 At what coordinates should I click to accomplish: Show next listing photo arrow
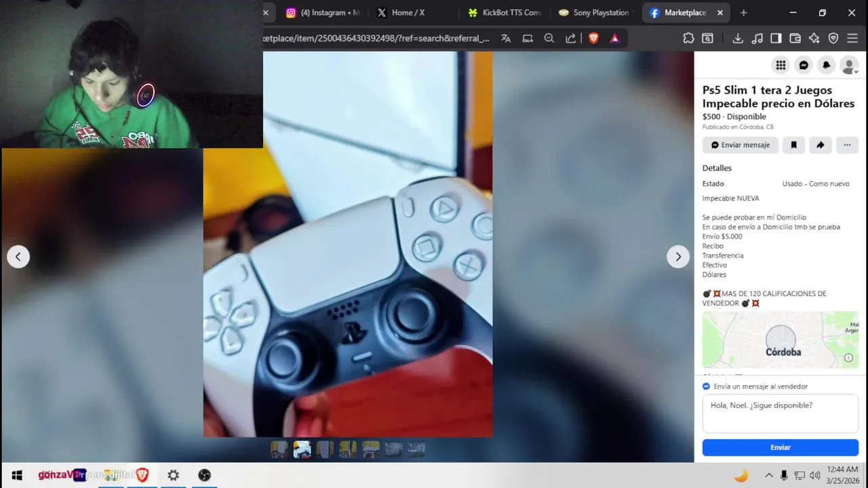point(678,256)
